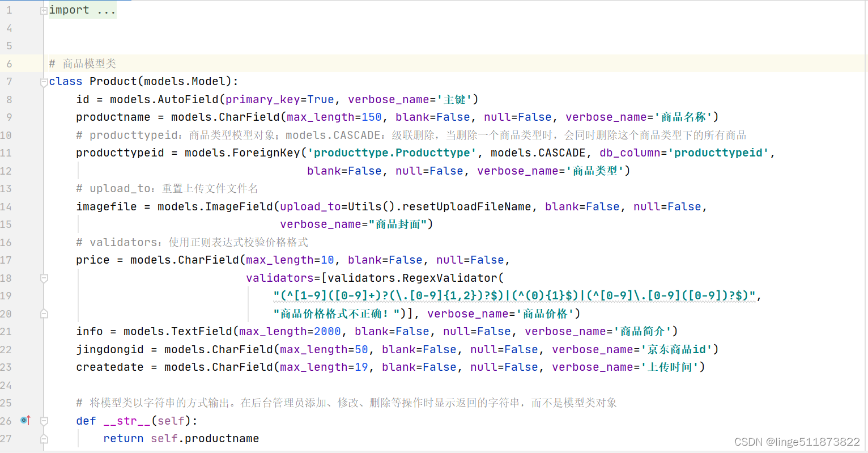This screenshot has height=453, width=868.
Task: Click variable 'createdate' on line 23
Action: pyautogui.click(x=110, y=367)
